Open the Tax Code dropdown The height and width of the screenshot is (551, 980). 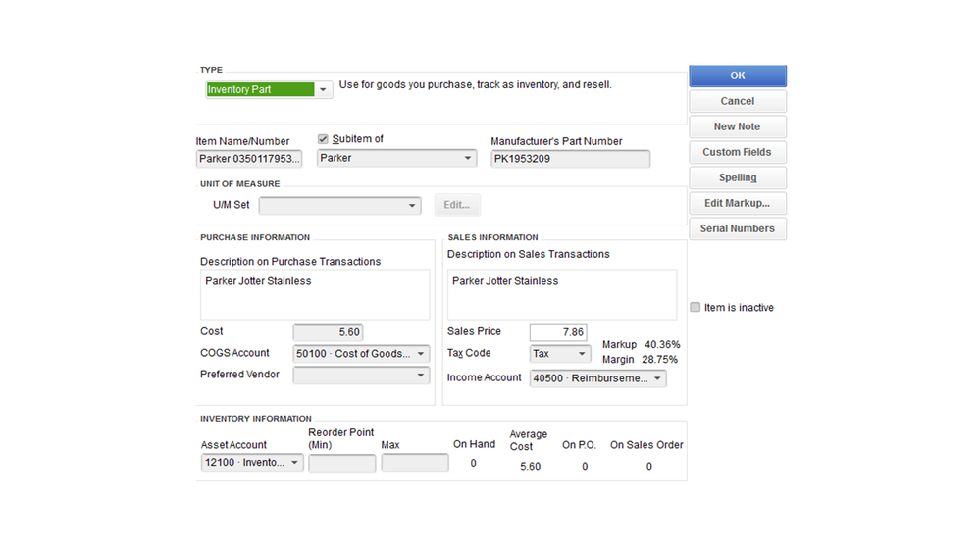[x=581, y=354]
